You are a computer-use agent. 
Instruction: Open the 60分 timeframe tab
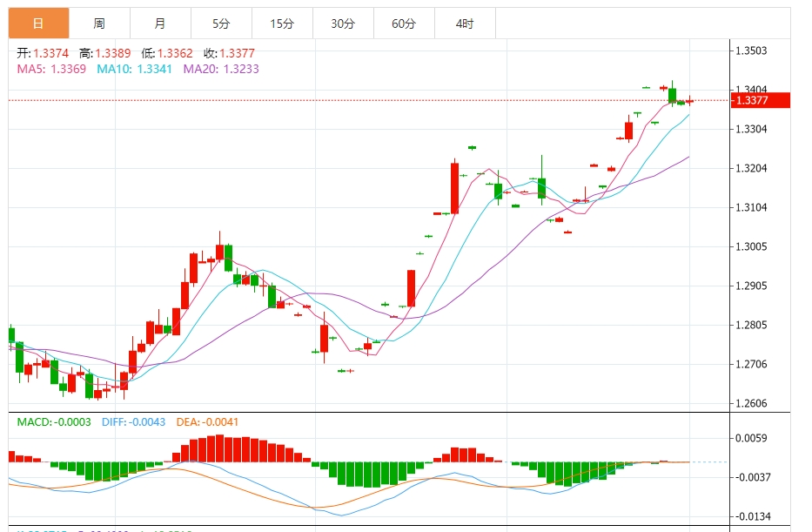pos(404,24)
